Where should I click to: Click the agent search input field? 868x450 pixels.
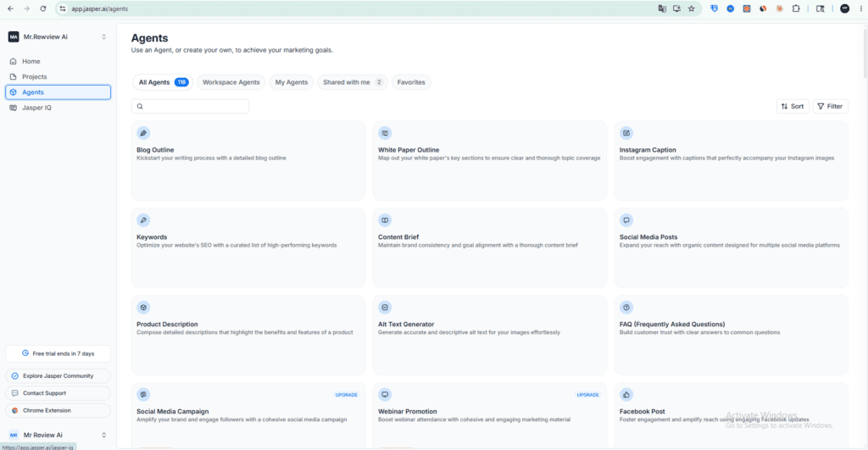click(190, 106)
